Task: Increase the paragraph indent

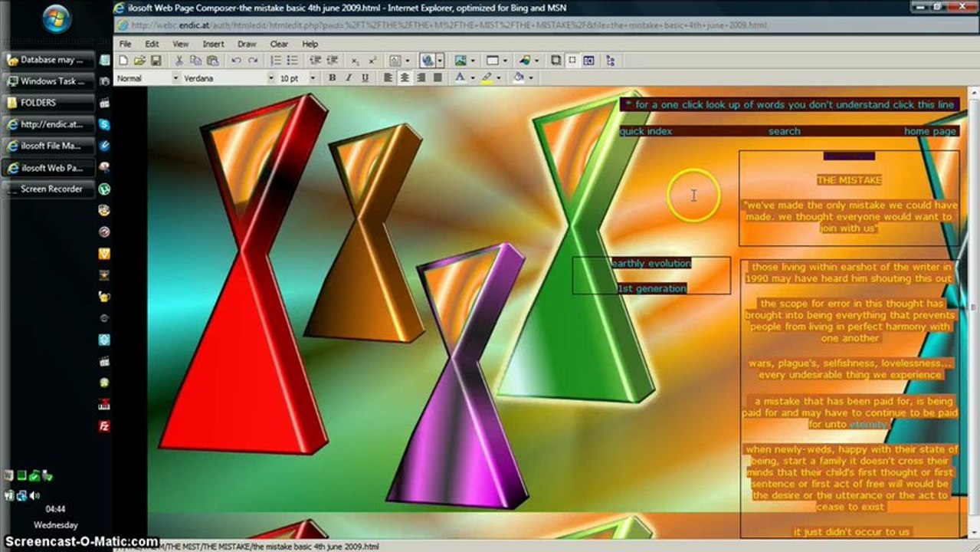Action: [333, 61]
